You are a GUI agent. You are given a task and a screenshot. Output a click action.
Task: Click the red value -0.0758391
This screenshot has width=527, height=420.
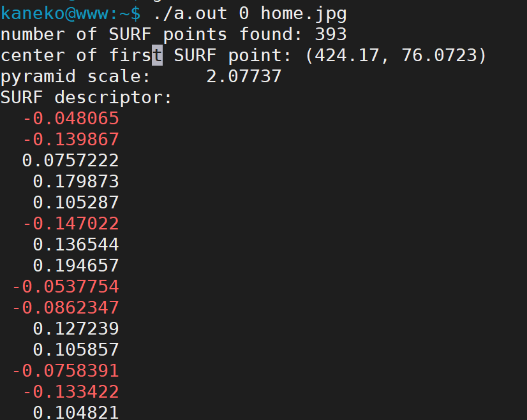point(65,371)
